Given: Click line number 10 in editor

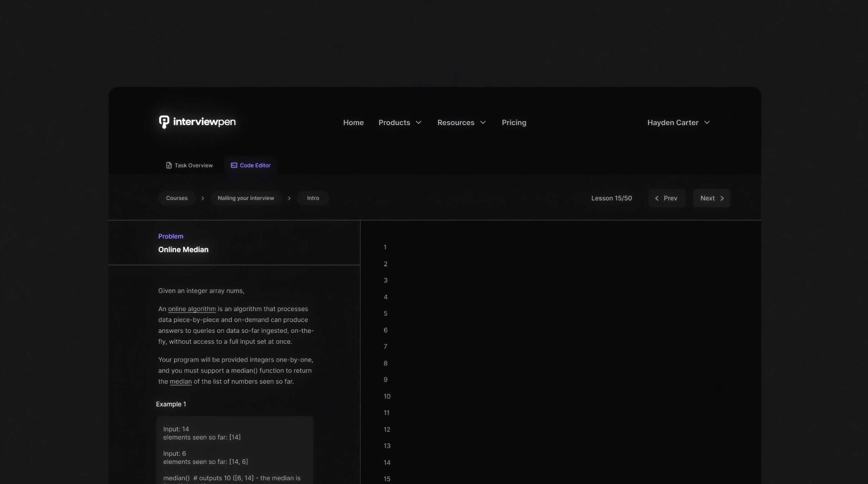Looking at the screenshot, I should click(x=387, y=396).
